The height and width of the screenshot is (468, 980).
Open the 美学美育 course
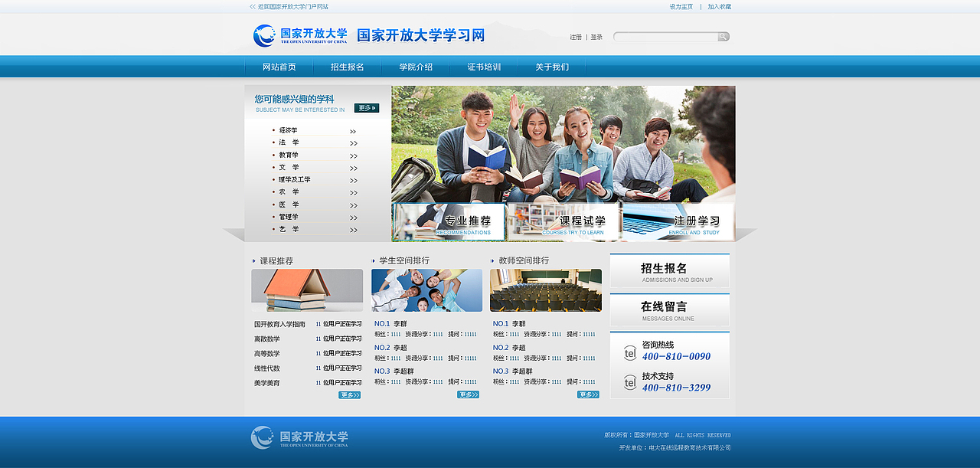267,383
